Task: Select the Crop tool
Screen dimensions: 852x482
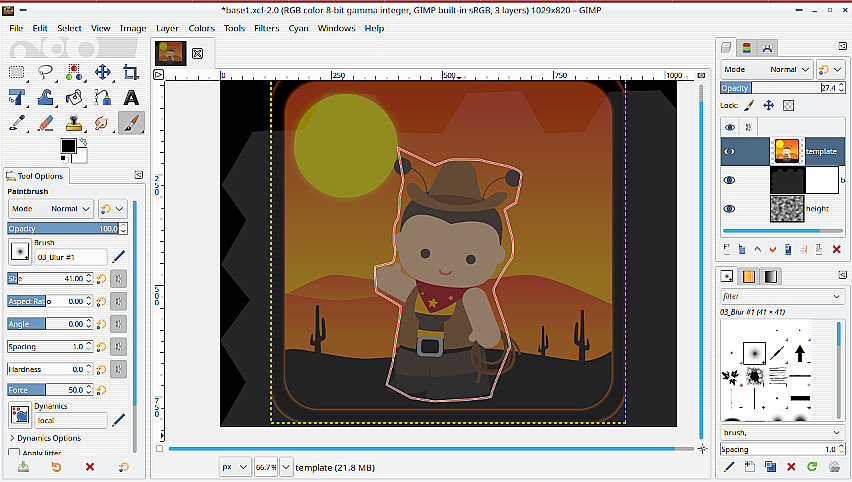Action: pyautogui.click(x=131, y=72)
